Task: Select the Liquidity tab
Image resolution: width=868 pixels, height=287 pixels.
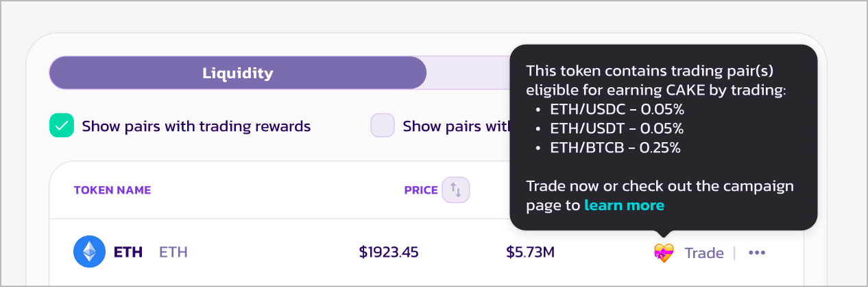Action: click(237, 73)
